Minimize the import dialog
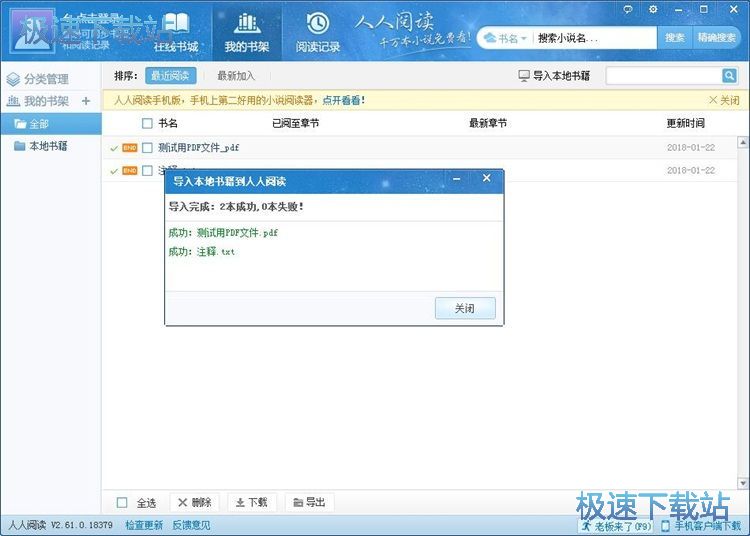Screen dimensions: 750x536 tap(457, 179)
